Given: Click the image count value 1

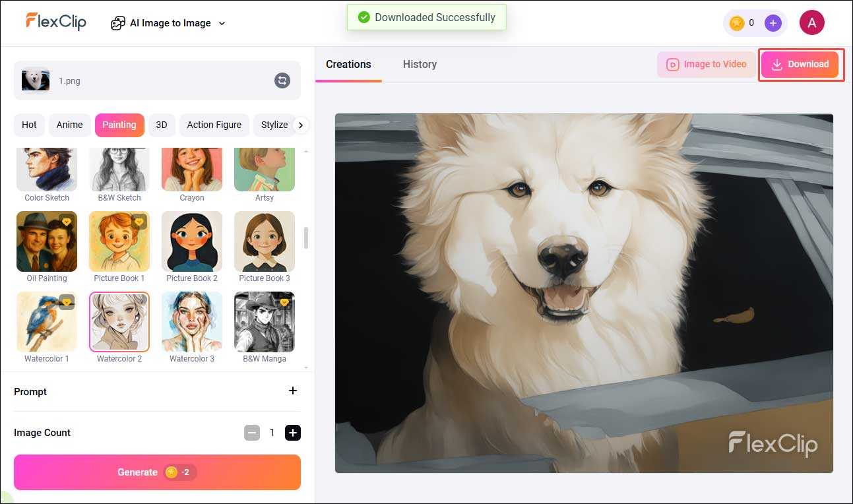Looking at the screenshot, I should [272, 433].
